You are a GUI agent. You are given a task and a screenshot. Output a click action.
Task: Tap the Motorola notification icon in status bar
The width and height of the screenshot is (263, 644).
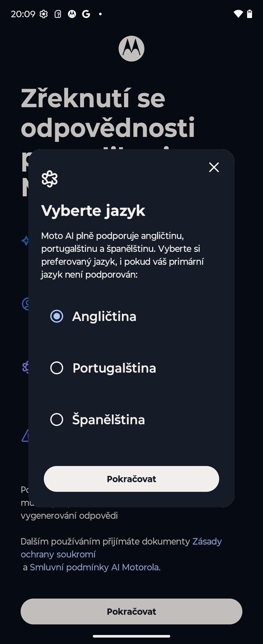tap(72, 14)
